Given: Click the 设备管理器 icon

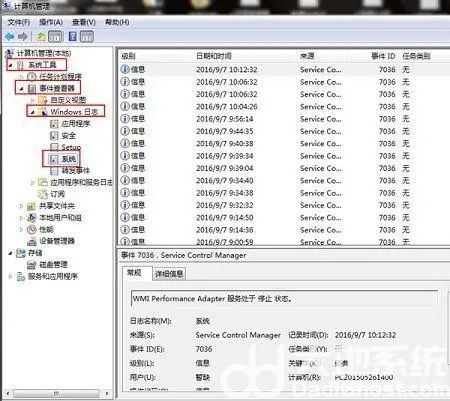Looking at the screenshot, I should click(31, 241).
